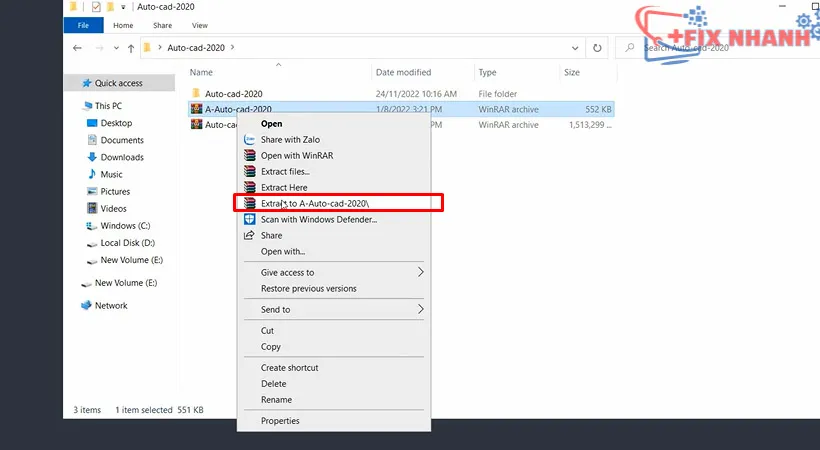The width and height of the screenshot is (820, 450).
Task: Click the search magnifier icon
Action: (x=630, y=48)
